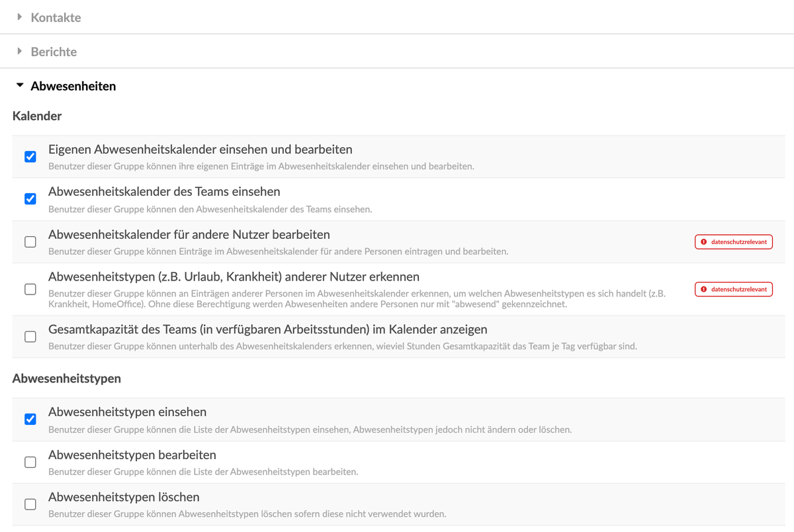This screenshot has height=532, width=794.
Task: Click description 'Liste der Abwesenheitstypen bearbeiten.'
Action: [203, 472]
